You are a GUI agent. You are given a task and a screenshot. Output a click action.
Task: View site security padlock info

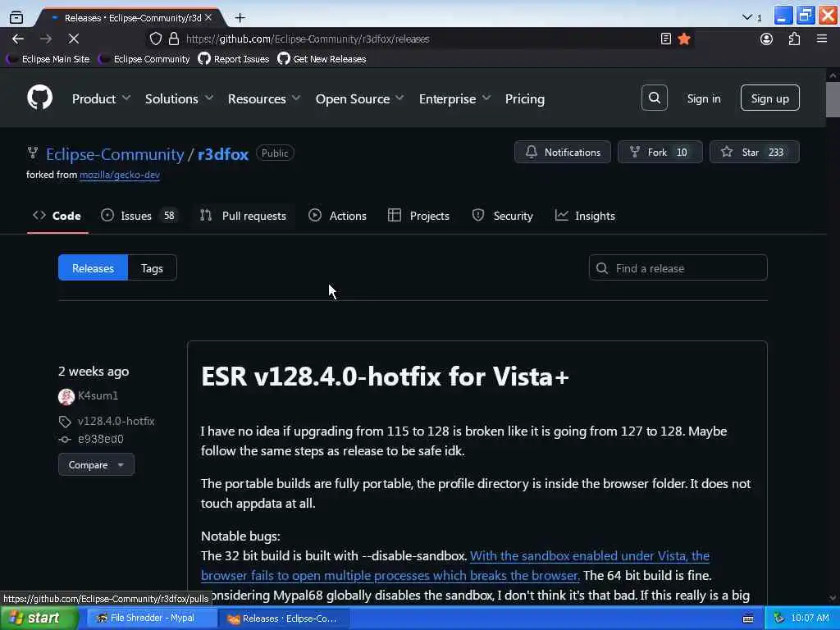tap(174, 39)
